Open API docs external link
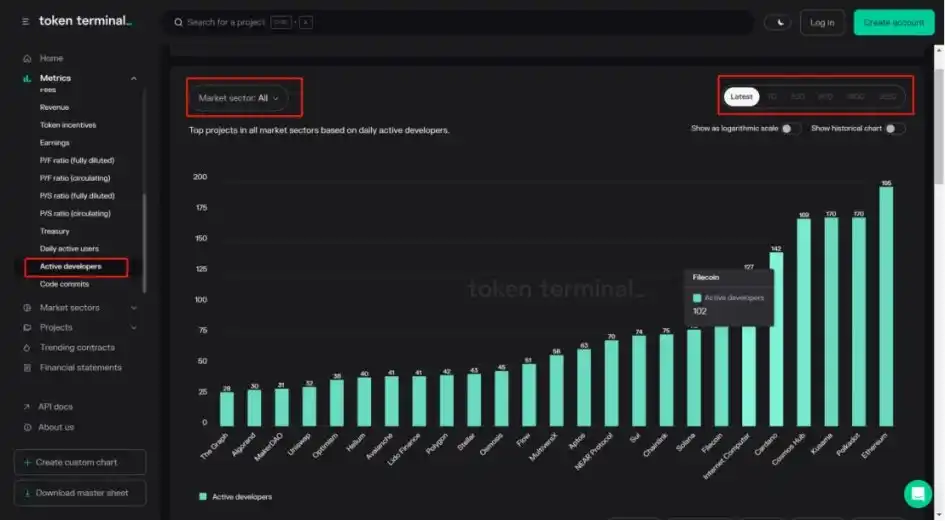 (x=55, y=407)
